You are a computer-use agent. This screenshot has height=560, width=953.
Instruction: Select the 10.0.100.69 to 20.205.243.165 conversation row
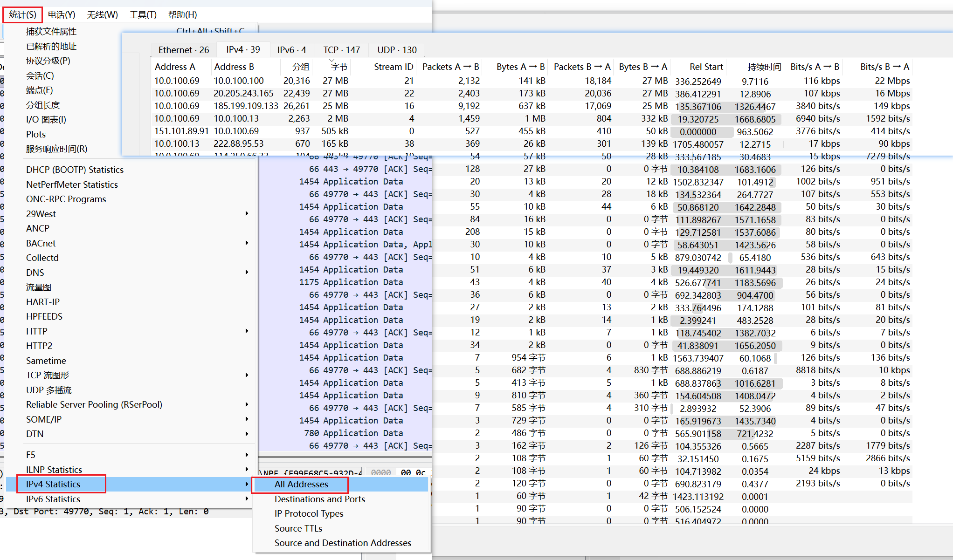click(243, 94)
